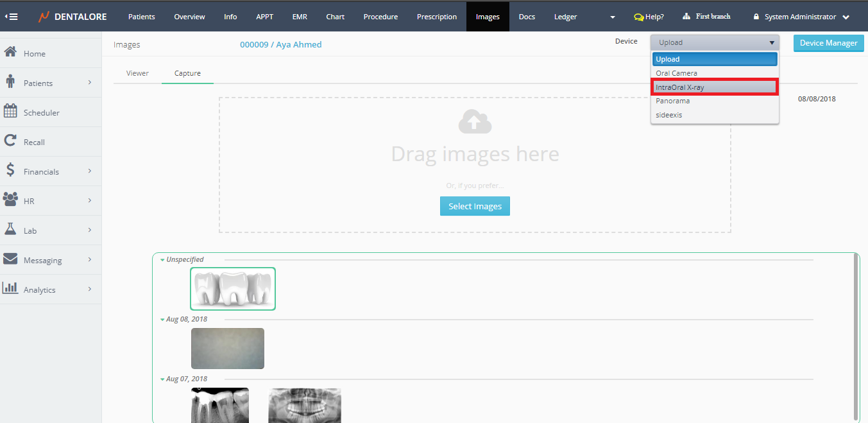This screenshot has width=868, height=423.
Task: Click the Home house icon in sidebar
Action: [10, 52]
